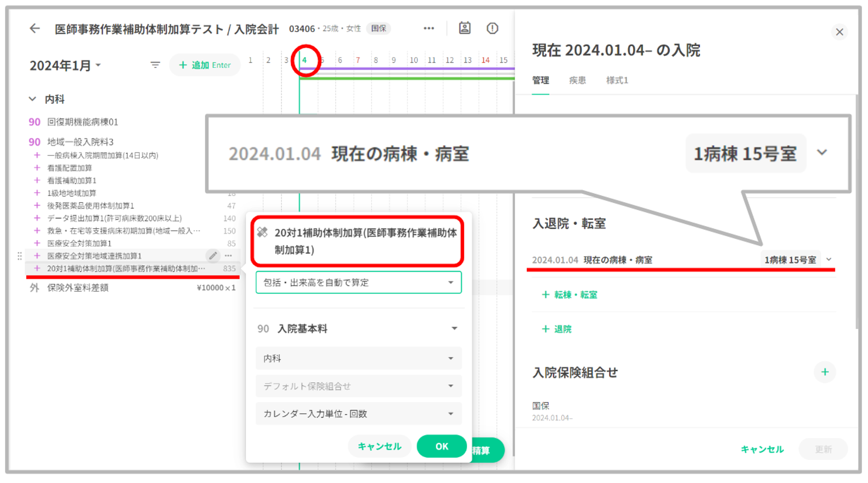Image resolution: width=868 pixels, height=483 pixels.
Task: Close the 入院 panel with X
Action: coord(839,32)
